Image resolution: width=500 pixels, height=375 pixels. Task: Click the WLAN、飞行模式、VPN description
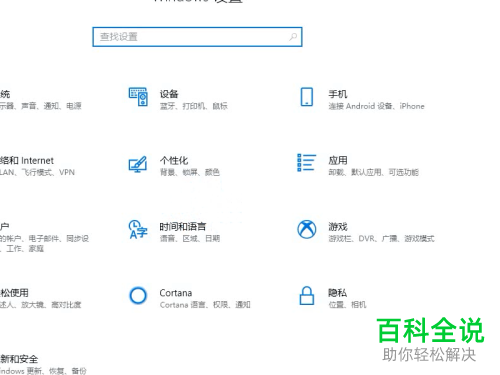coord(37,172)
